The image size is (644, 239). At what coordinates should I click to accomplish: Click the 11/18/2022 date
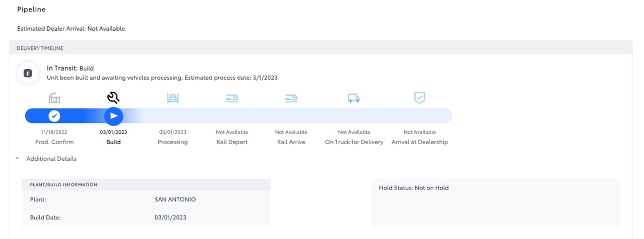pos(54,132)
